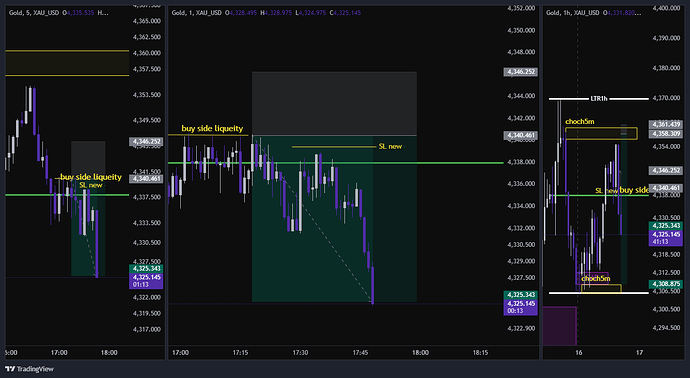Click the green 4,308.875 tag on the 1h axis
The image size is (690, 378).
point(666,284)
